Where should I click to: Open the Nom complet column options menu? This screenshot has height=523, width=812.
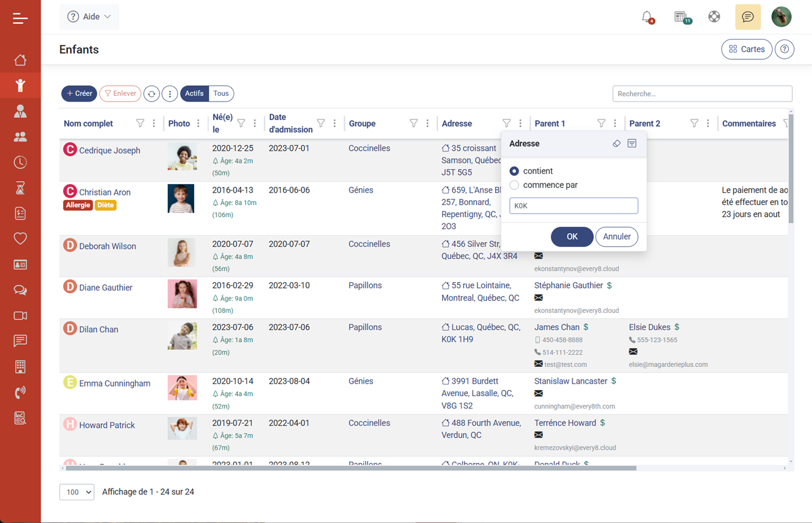(x=153, y=123)
